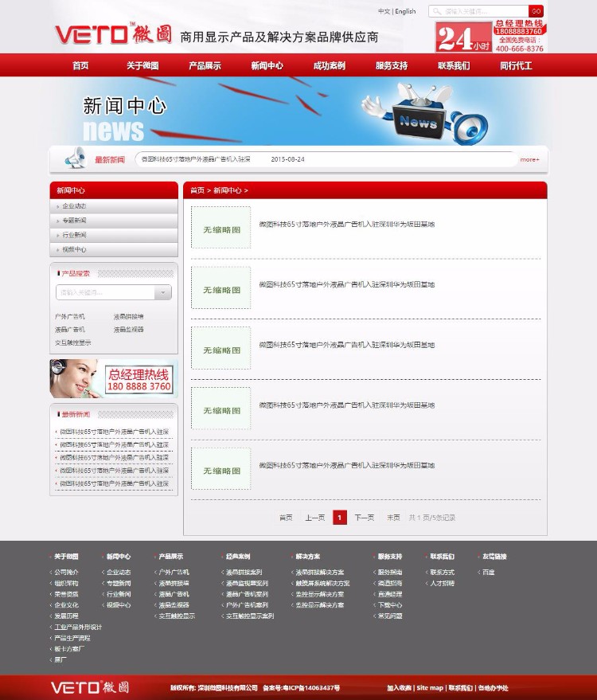
Task: Click the 24小时 hotline badge
Action: point(463,37)
